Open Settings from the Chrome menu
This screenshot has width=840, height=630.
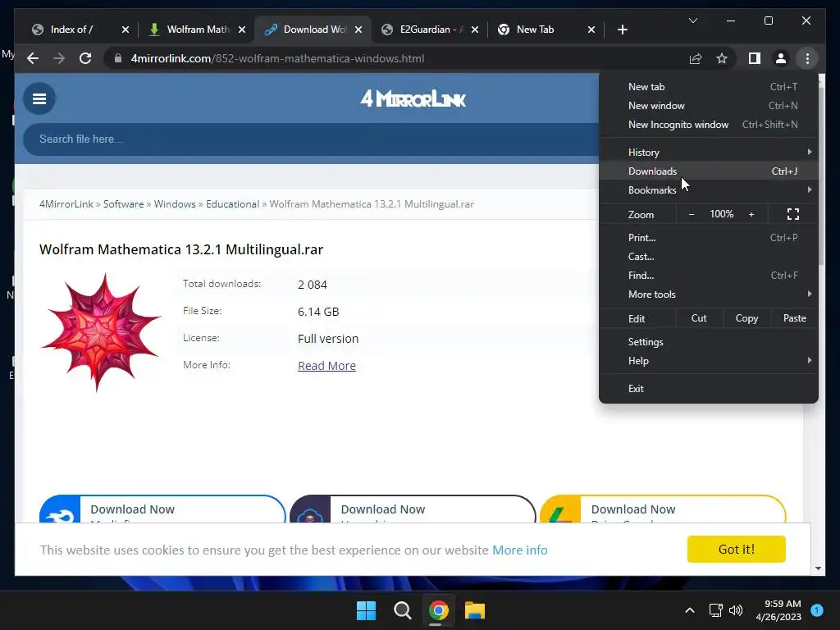click(x=708, y=342)
